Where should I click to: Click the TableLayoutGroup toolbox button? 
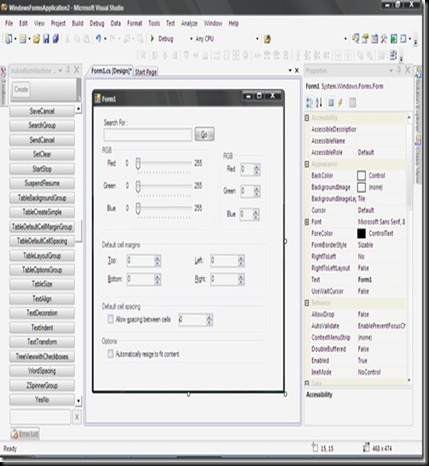tap(42, 256)
